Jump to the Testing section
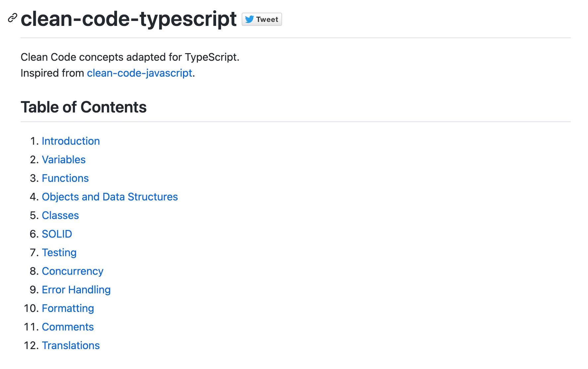Viewport: 588px width, 369px height. coord(59,253)
